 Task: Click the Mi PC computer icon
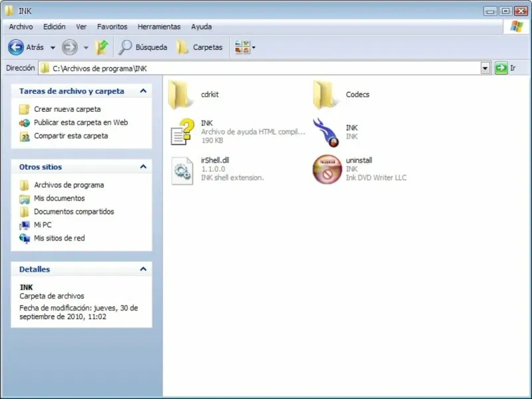pyautogui.click(x=25, y=225)
